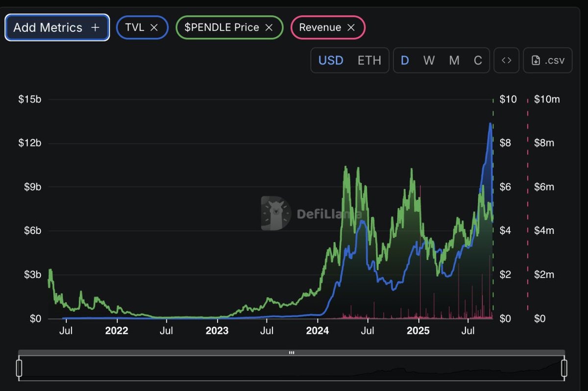
Task: Click the $15b TVL axis label
Action: tap(30, 99)
